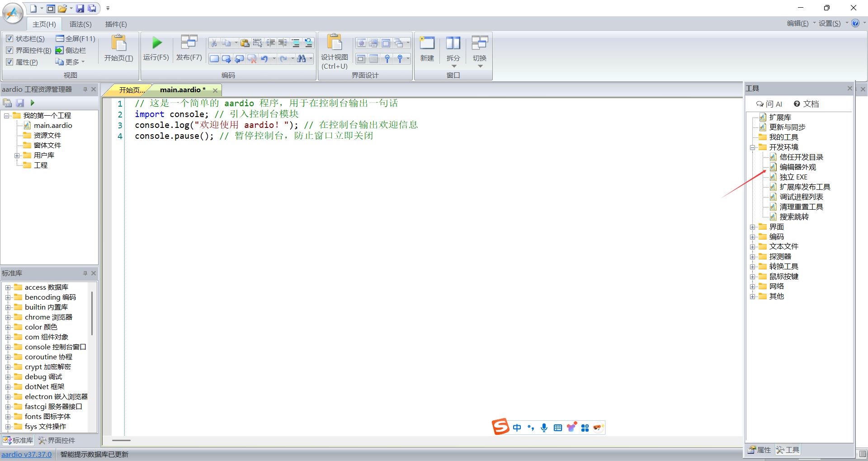
Task: Toggle the 侧边栏 sidebar button
Action: tap(71, 50)
